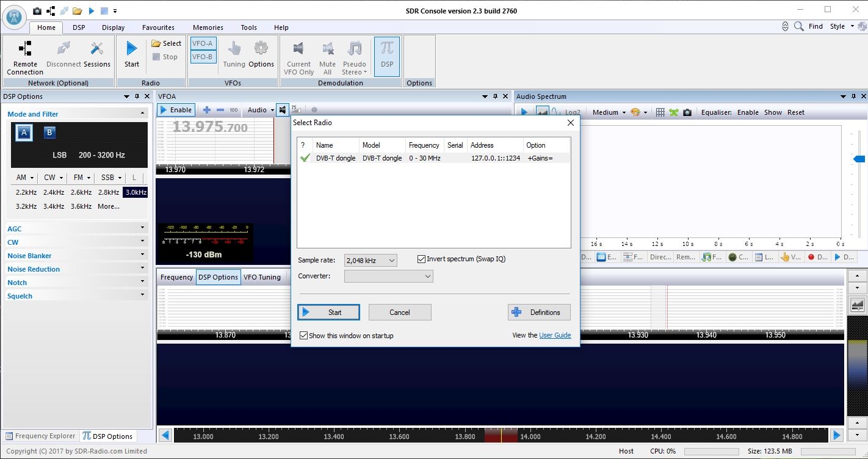This screenshot has width=868, height=459.
Task: Toggle Invert spectrum (Swap IQ) checkbox
Action: tap(421, 259)
